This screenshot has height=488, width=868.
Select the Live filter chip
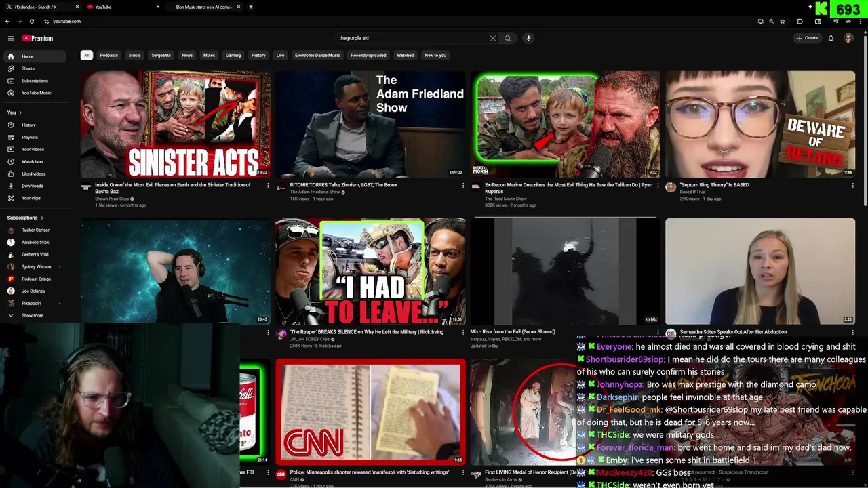click(x=280, y=56)
